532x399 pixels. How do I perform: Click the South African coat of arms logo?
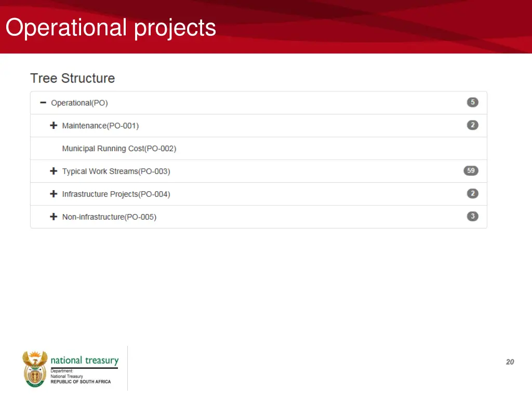pos(35,369)
